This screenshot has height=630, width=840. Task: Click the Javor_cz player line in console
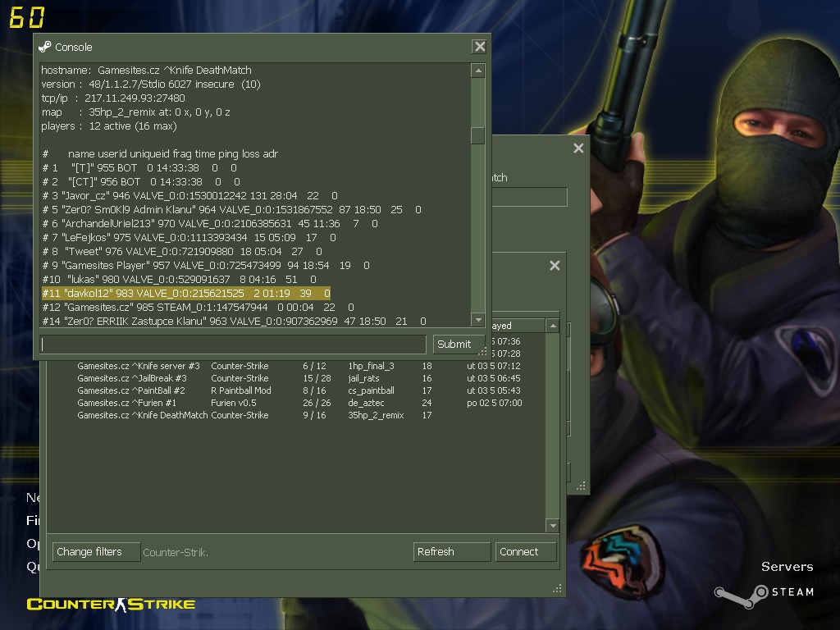[190, 195]
